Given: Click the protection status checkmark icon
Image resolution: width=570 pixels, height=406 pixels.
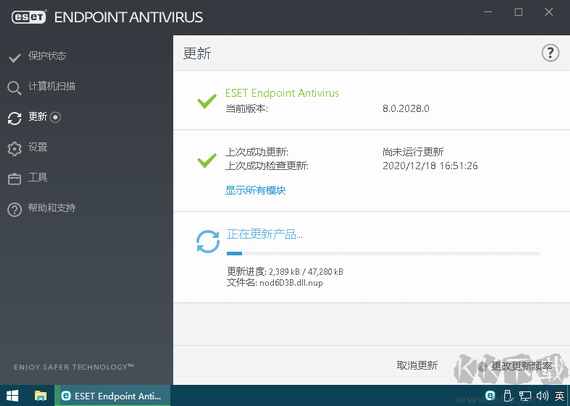Looking at the screenshot, I should (x=15, y=57).
